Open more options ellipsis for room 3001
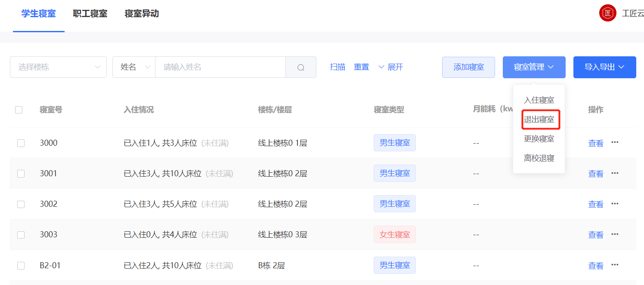This screenshot has height=285, width=644. pos(615,173)
